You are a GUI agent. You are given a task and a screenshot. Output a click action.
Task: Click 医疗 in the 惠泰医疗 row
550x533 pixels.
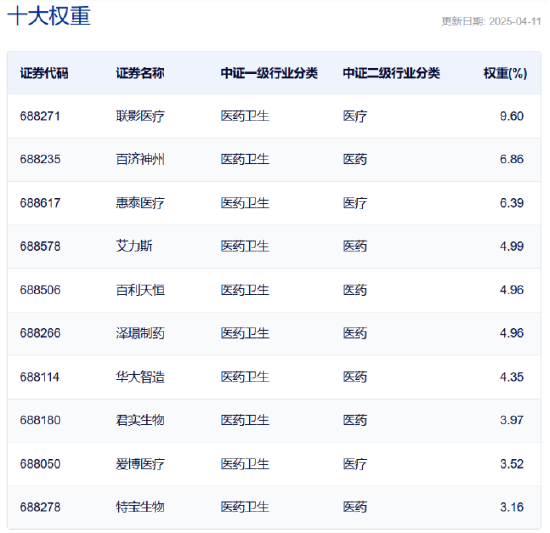click(355, 203)
